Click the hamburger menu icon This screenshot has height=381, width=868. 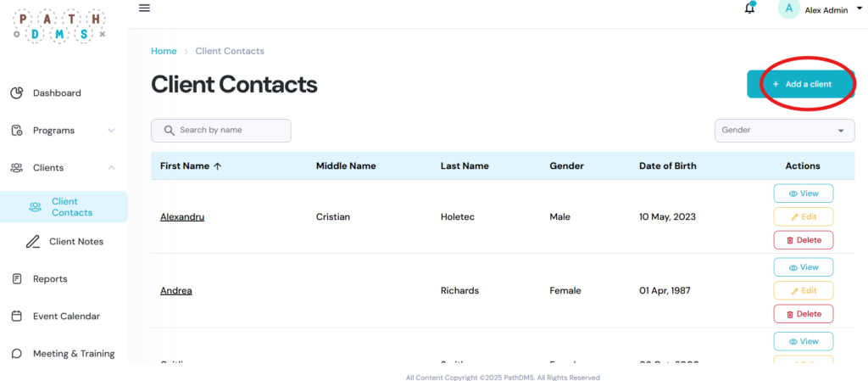(x=144, y=8)
